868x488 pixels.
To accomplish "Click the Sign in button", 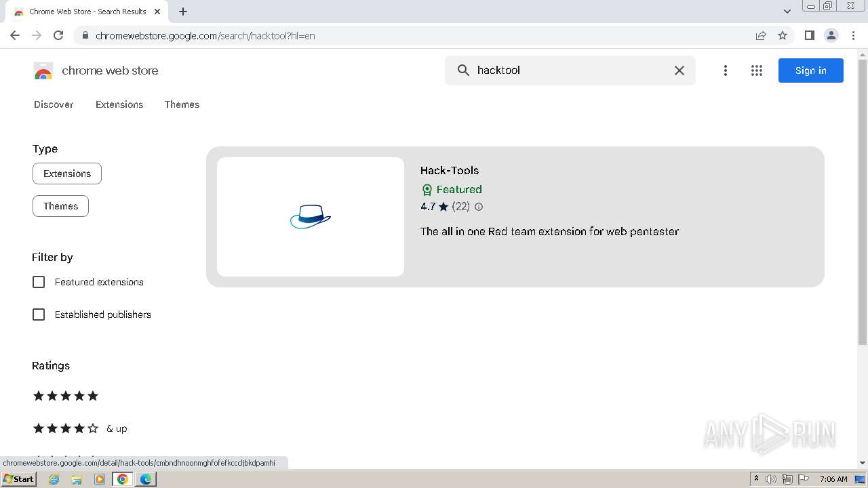I will pos(810,70).
